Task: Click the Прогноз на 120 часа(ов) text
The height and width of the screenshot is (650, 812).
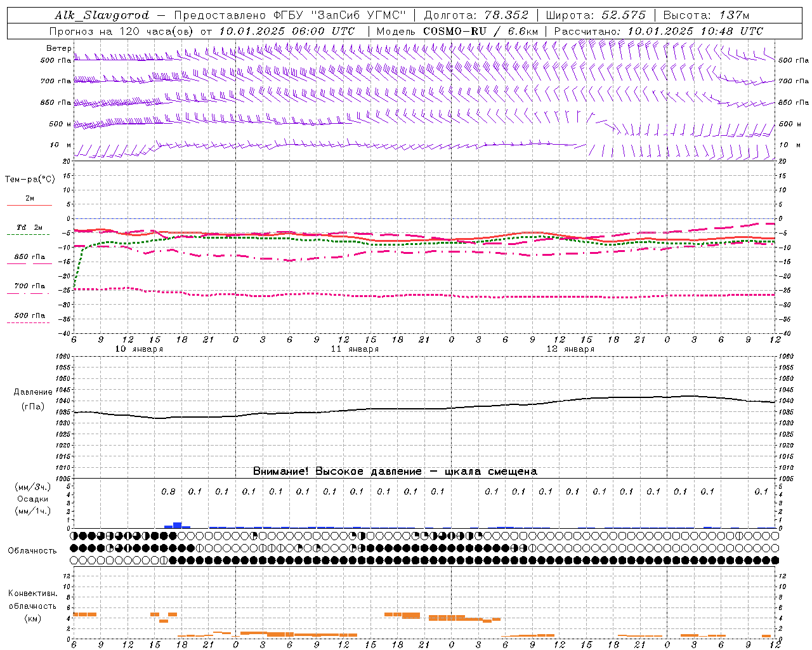Action: coord(122,31)
